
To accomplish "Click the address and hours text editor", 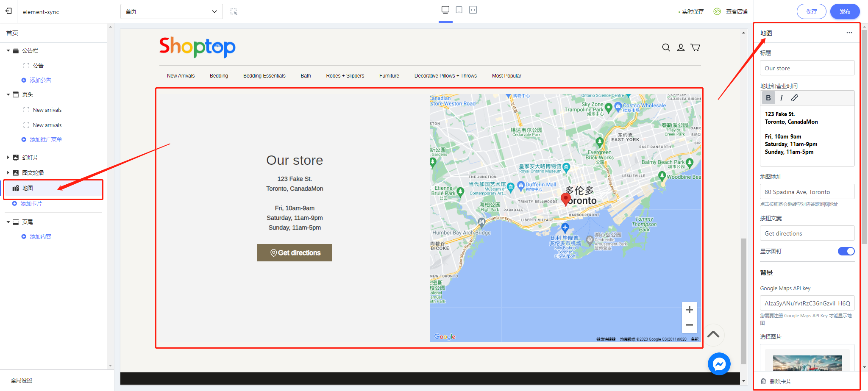I will coord(807,136).
